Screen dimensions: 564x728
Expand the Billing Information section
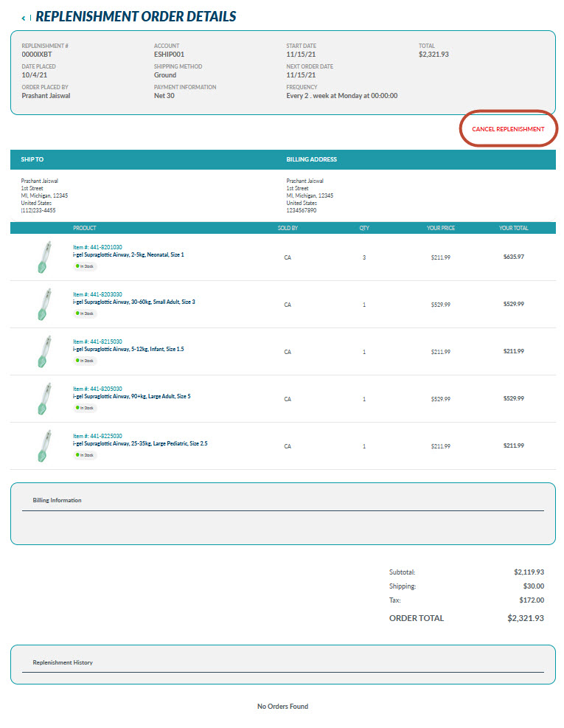57,500
